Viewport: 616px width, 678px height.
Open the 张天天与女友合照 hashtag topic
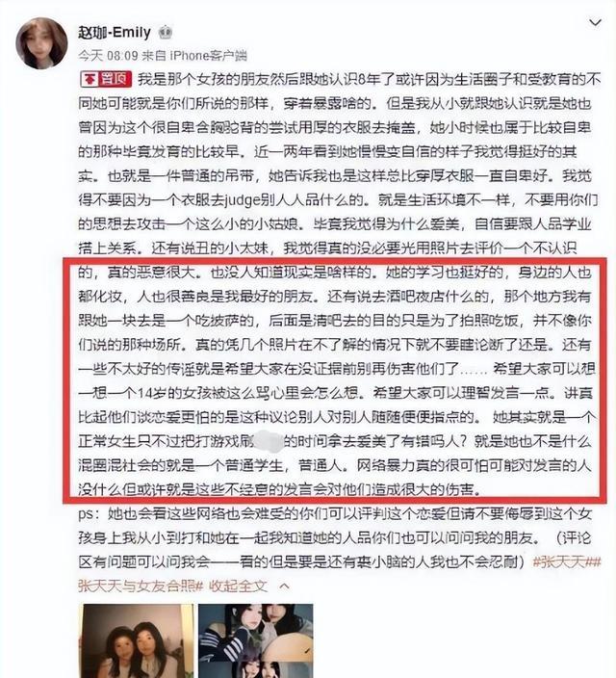tap(141, 587)
